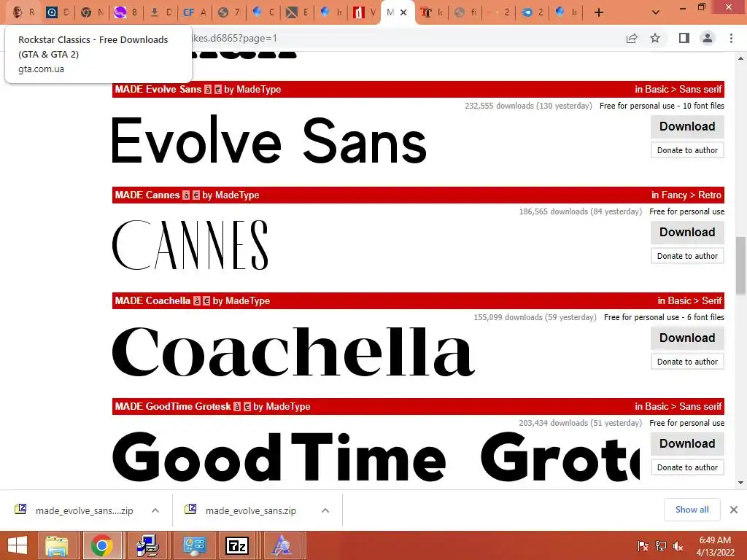Click euro icon next to MADE Coachella
The width and height of the screenshot is (747, 560).
point(206,300)
